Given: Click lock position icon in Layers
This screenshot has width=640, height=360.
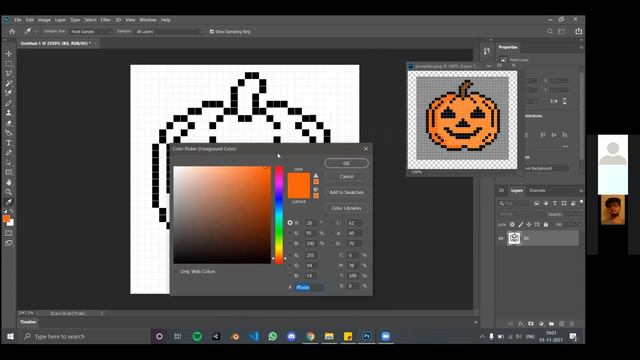Looking at the screenshot, I should pyautogui.click(x=529, y=224).
